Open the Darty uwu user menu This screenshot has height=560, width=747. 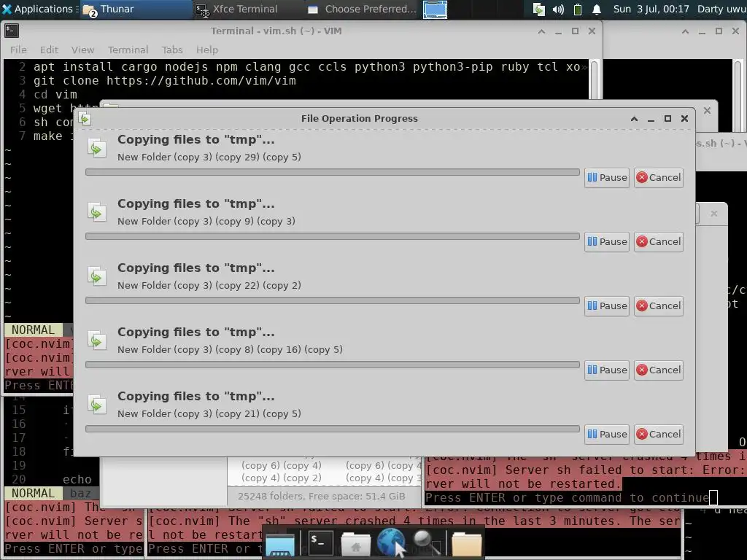pos(721,9)
